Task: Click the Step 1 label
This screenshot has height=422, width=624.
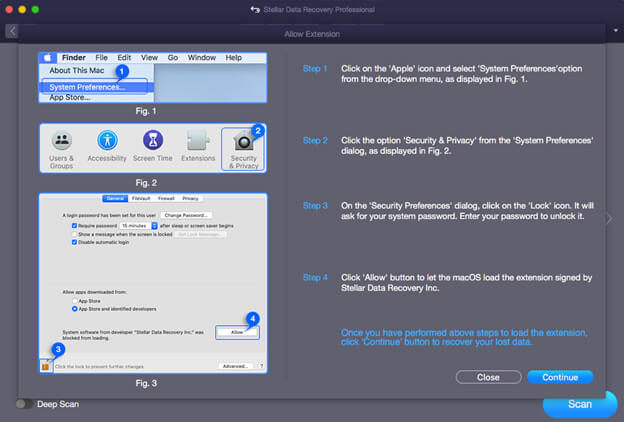Action: (315, 68)
